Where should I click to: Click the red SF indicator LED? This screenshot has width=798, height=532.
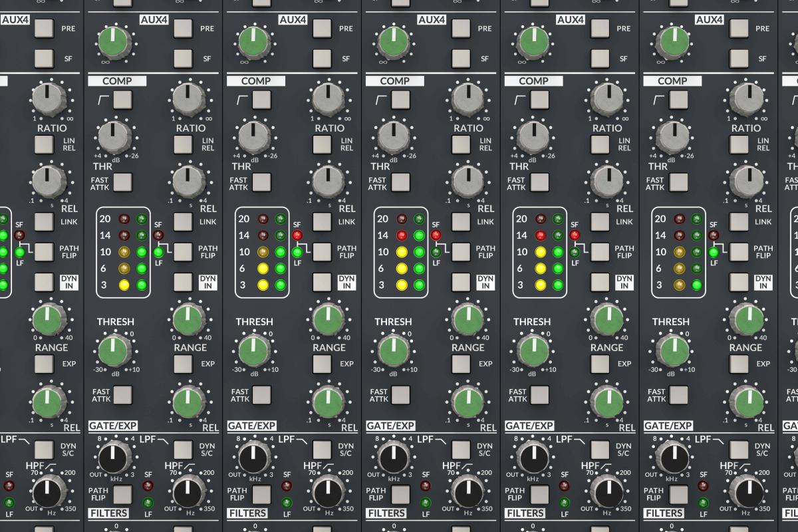click(x=298, y=234)
